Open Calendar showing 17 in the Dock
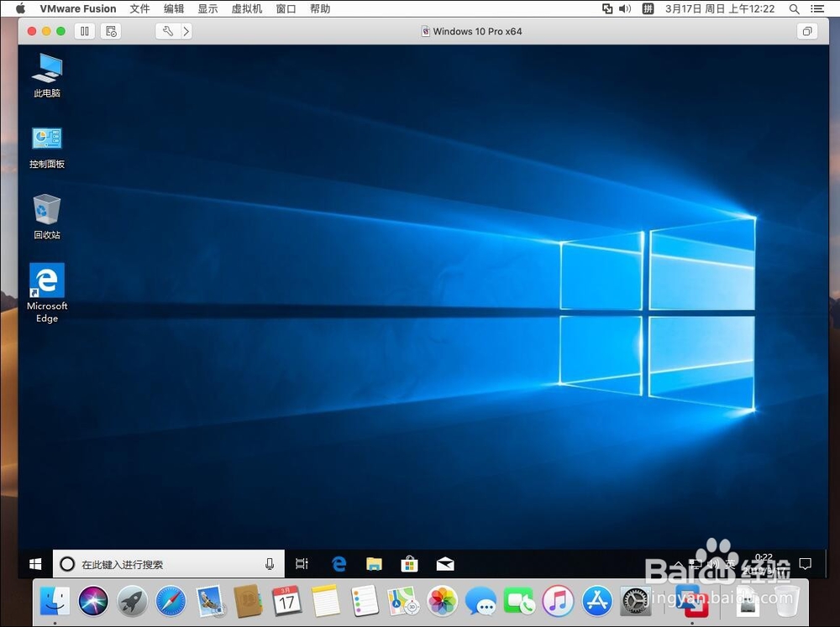 pos(286,600)
